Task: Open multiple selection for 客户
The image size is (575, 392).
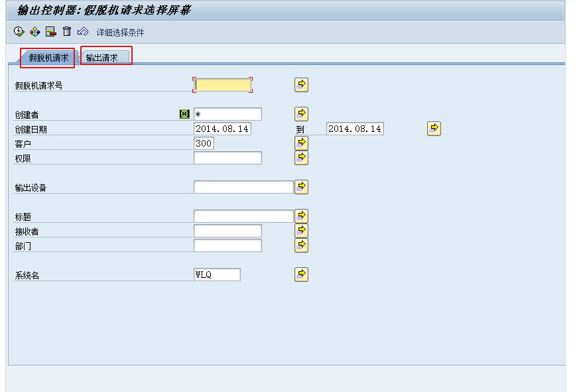Action: click(x=302, y=143)
